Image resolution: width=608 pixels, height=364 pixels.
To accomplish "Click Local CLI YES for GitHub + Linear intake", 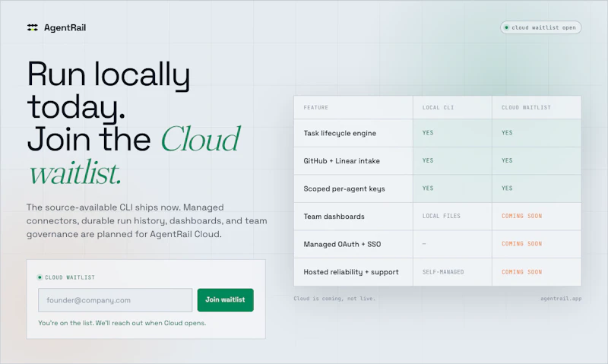I will (428, 160).
